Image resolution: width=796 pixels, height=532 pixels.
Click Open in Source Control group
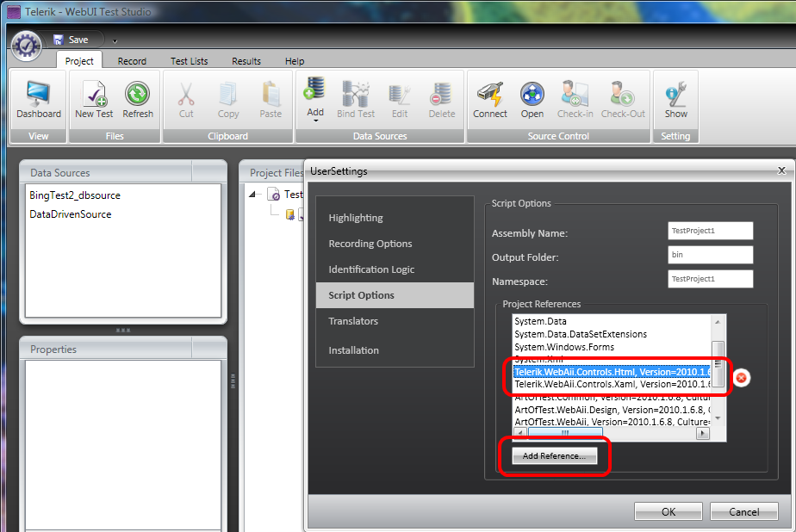pos(532,99)
